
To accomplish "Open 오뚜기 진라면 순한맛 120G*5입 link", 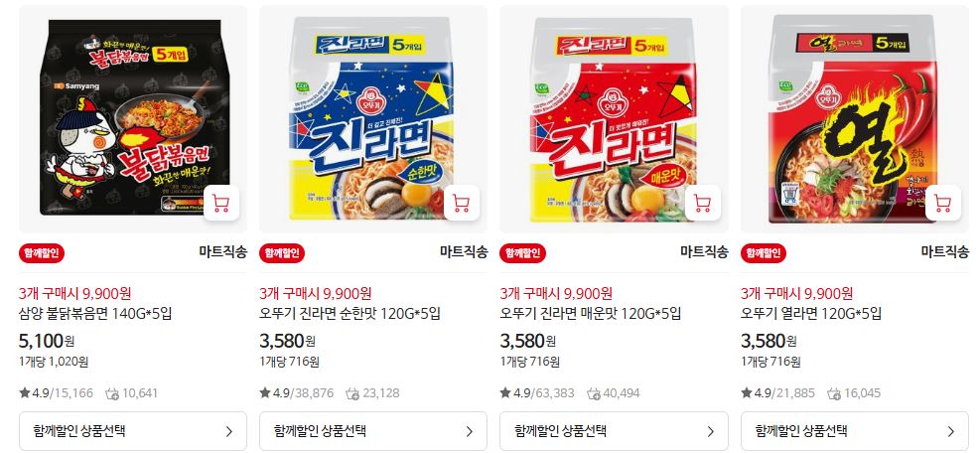I will 350,314.
